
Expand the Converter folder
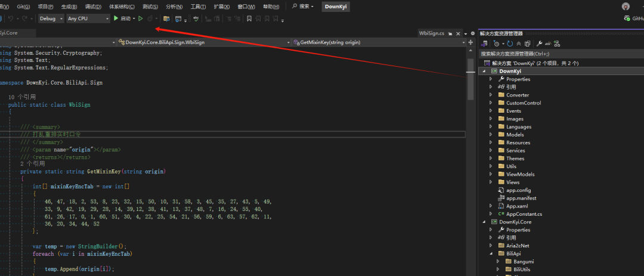click(x=490, y=95)
